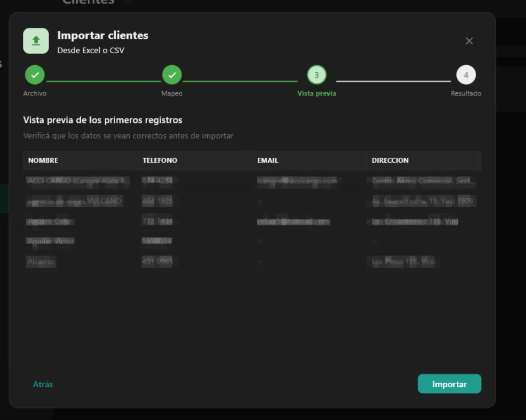The height and width of the screenshot is (420, 526).
Task: Select the step 4 Resultado circle
Action: (466, 75)
